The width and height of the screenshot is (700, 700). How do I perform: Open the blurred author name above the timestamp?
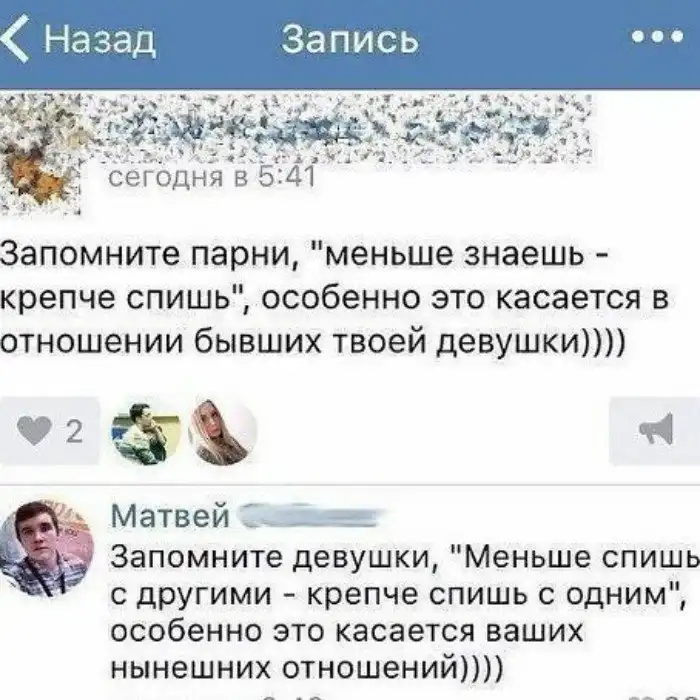point(339,129)
